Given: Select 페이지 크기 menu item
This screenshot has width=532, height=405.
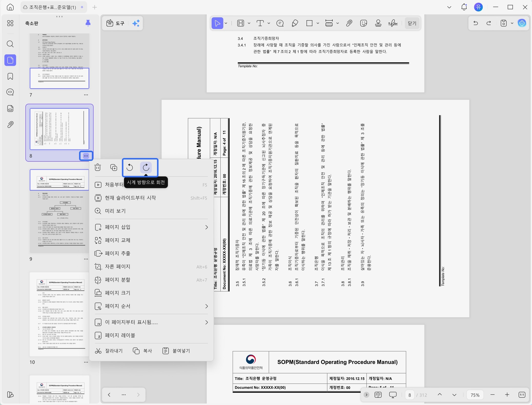Looking at the screenshot, I should tap(151, 293).
